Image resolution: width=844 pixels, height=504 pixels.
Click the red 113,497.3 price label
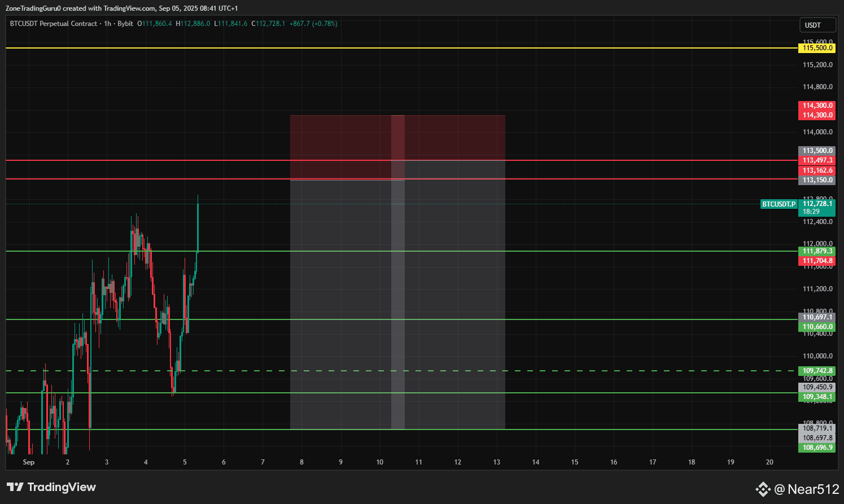point(817,160)
